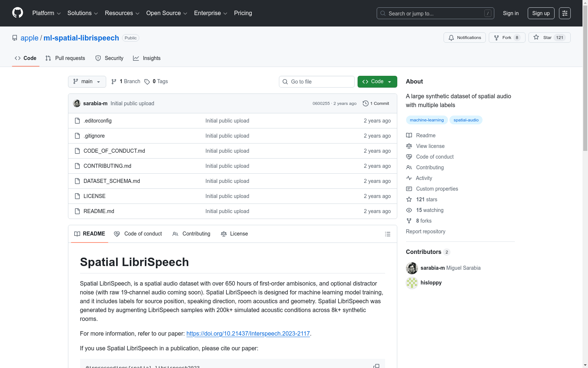Copy the citation code block
The height and width of the screenshot is (368, 588).
point(376,366)
